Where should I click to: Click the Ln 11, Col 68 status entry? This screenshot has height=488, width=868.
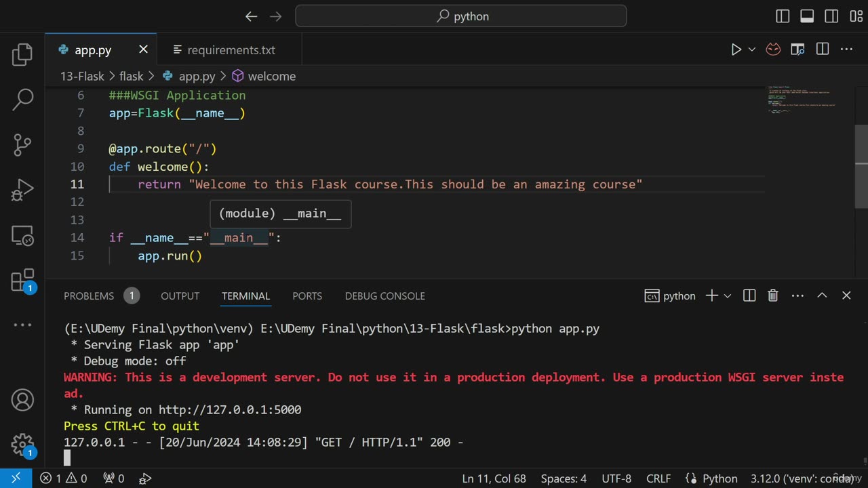click(x=494, y=479)
